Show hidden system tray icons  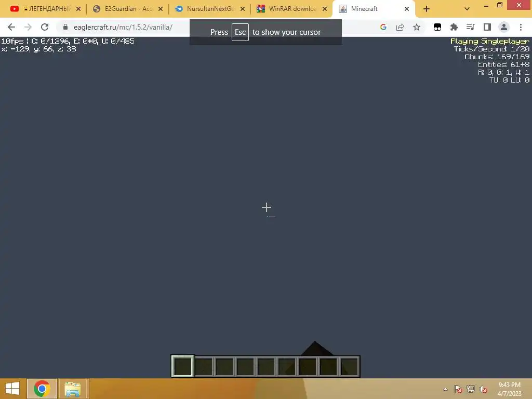click(445, 389)
